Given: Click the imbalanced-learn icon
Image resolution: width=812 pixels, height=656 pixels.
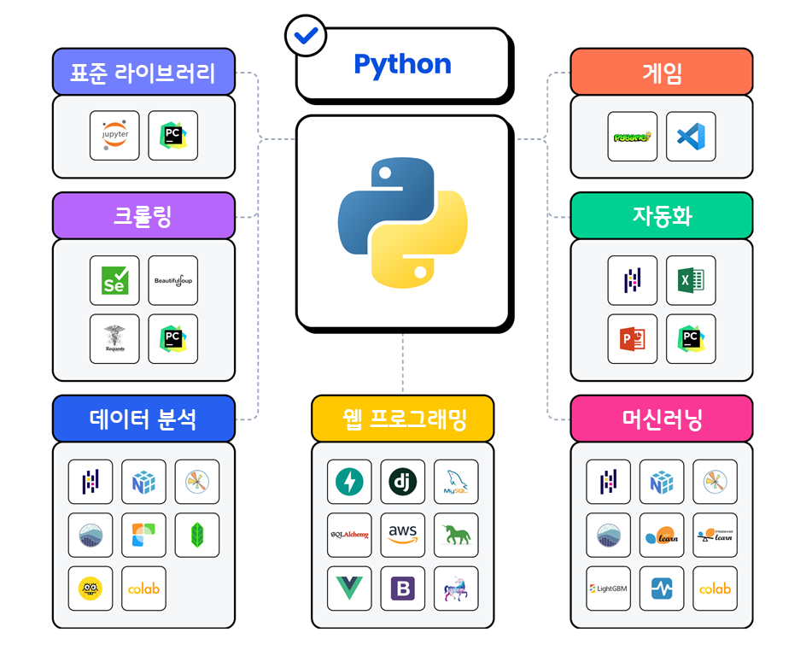Looking at the screenshot, I should 716,536.
